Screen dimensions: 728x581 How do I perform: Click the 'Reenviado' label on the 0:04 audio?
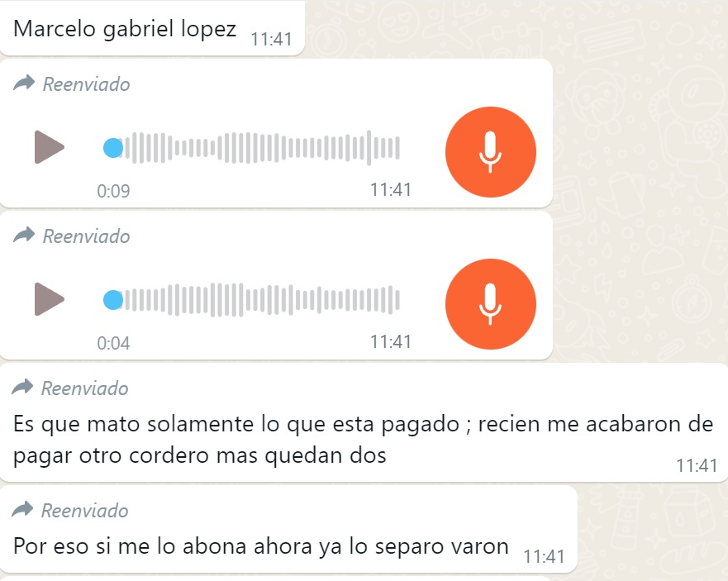87,236
